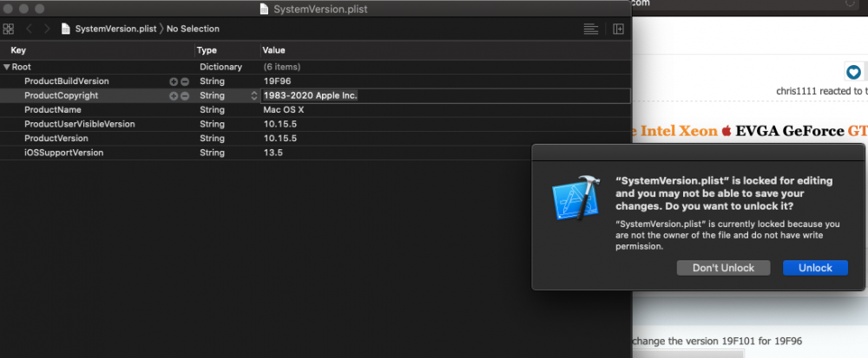Click the Type column header
Viewport: 868px width, 358px height.
coord(207,50)
